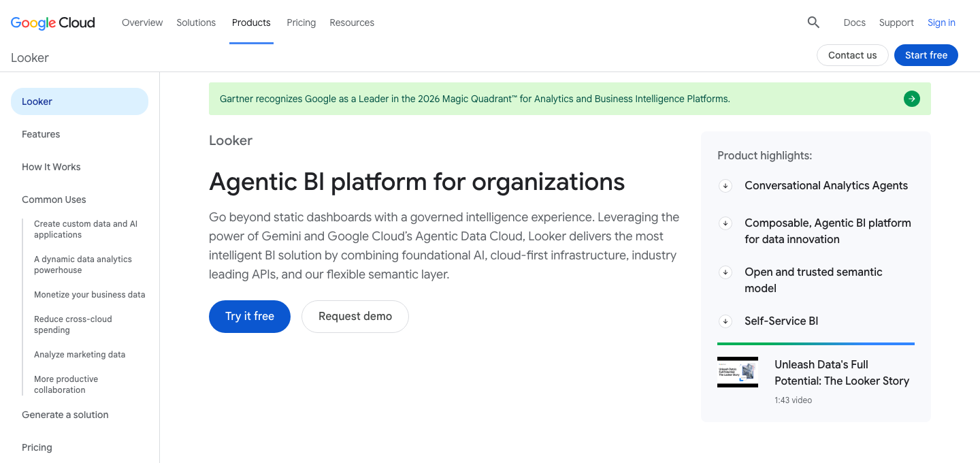Screen dimensions: 980x463
Task: Click arrow icon beside Conversational Analytics Agents
Action: coord(725,186)
